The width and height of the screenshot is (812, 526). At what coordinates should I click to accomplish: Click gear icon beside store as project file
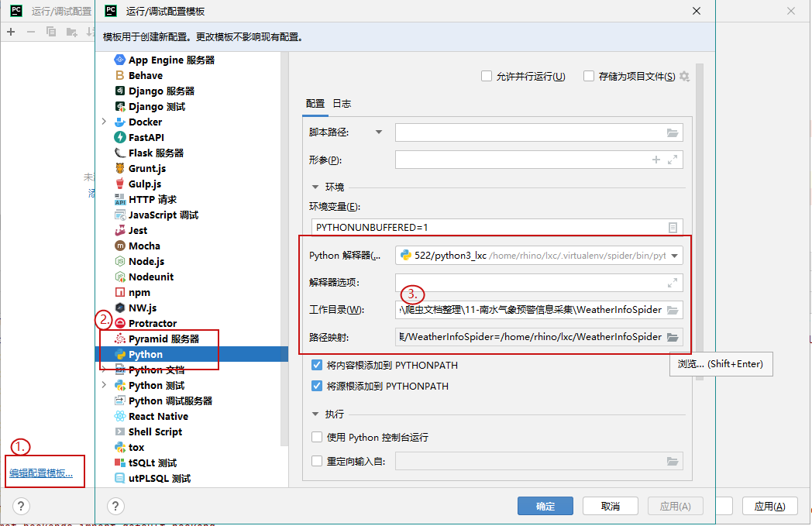684,76
